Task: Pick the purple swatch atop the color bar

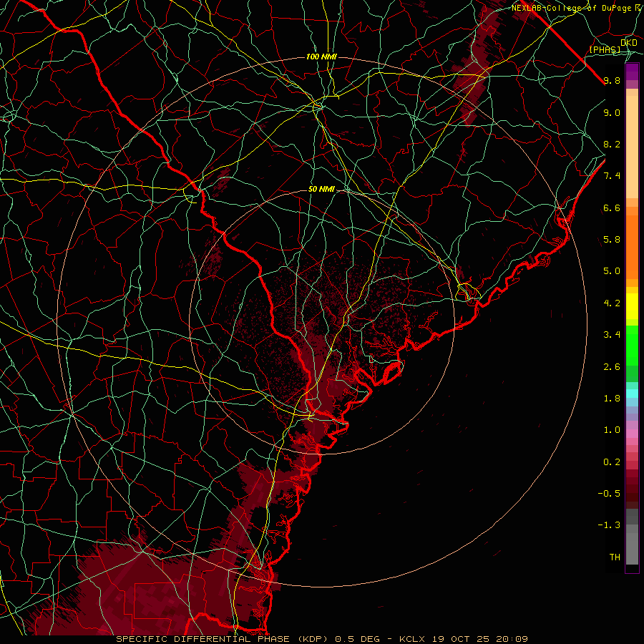Action: [x=632, y=72]
